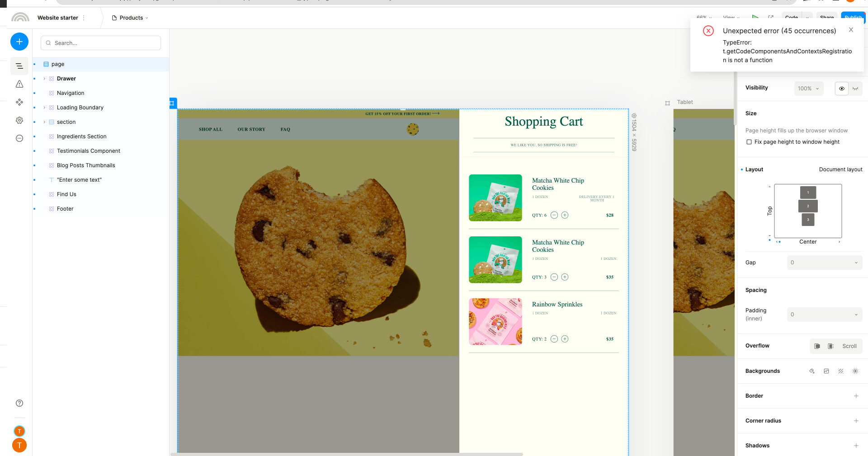Add a background color fill
This screenshot has height=456, width=868.
click(812, 371)
